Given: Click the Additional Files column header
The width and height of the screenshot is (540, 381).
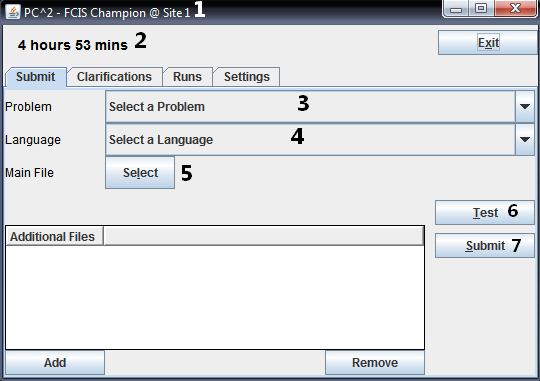Looking at the screenshot, I should (54, 237).
